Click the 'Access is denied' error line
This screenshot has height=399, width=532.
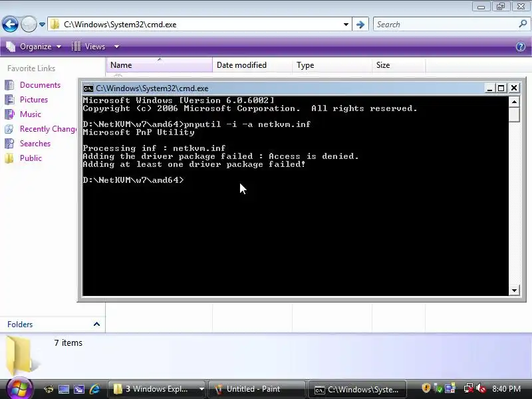(x=221, y=156)
